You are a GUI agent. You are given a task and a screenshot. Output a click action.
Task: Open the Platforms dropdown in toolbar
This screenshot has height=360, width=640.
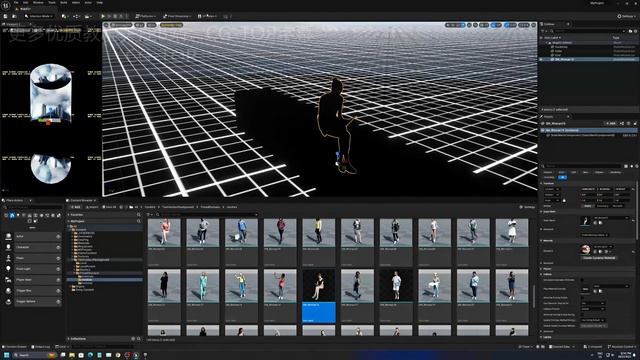(145, 16)
